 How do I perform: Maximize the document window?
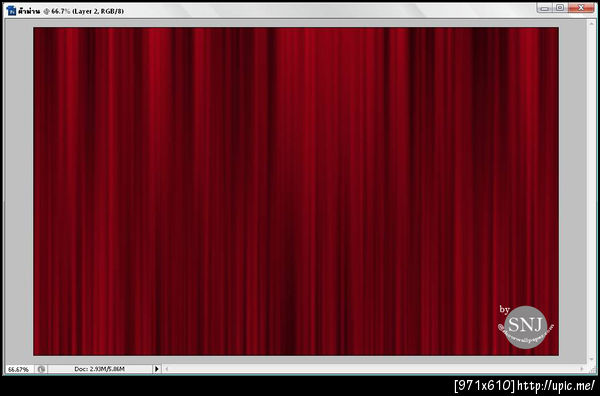[560, 8]
